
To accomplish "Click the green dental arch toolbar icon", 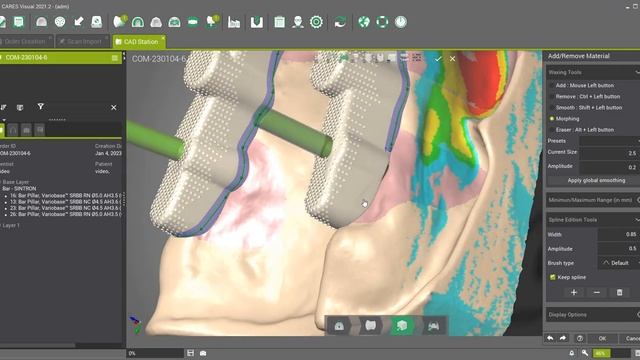I will pos(138,22).
